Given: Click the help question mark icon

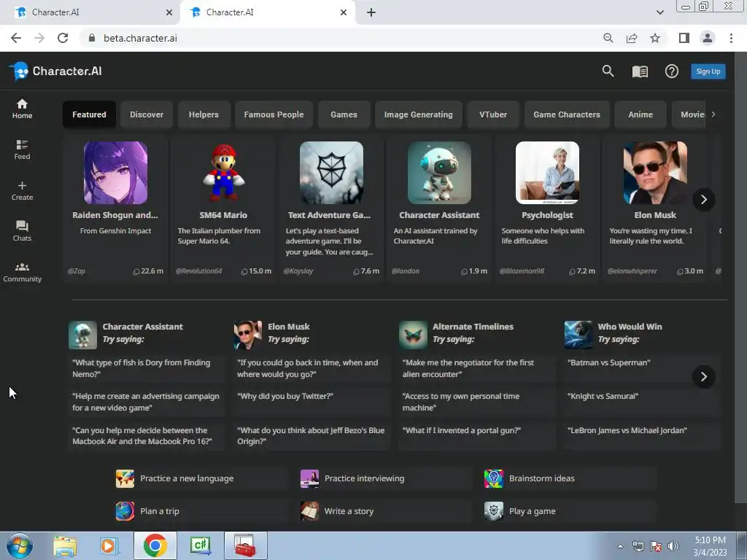Looking at the screenshot, I should (x=672, y=71).
